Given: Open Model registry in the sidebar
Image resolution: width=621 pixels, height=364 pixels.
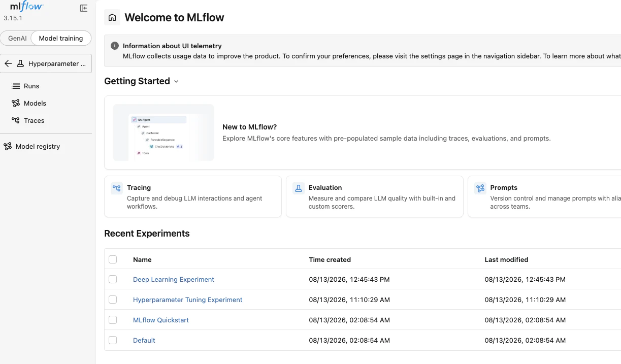Looking at the screenshot, I should point(38,146).
